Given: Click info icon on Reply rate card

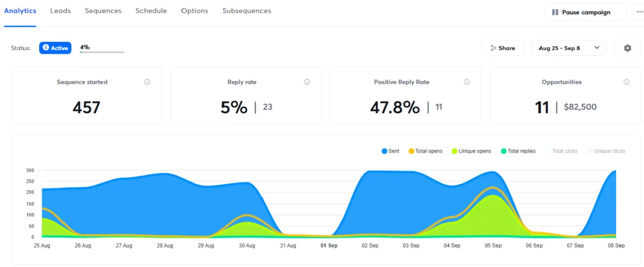Looking at the screenshot, I should (x=307, y=82).
